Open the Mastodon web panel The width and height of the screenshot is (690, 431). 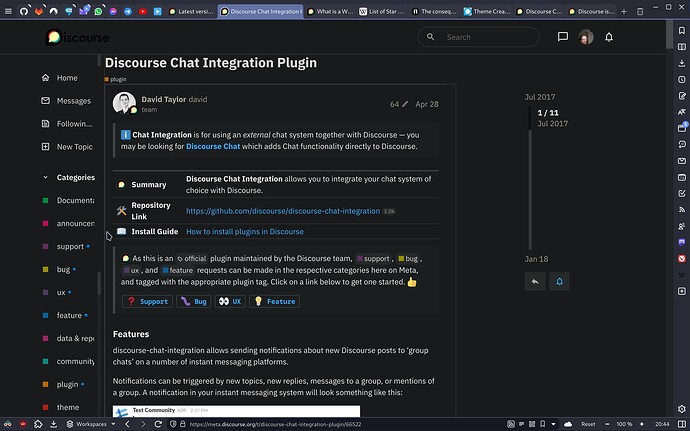(x=682, y=242)
